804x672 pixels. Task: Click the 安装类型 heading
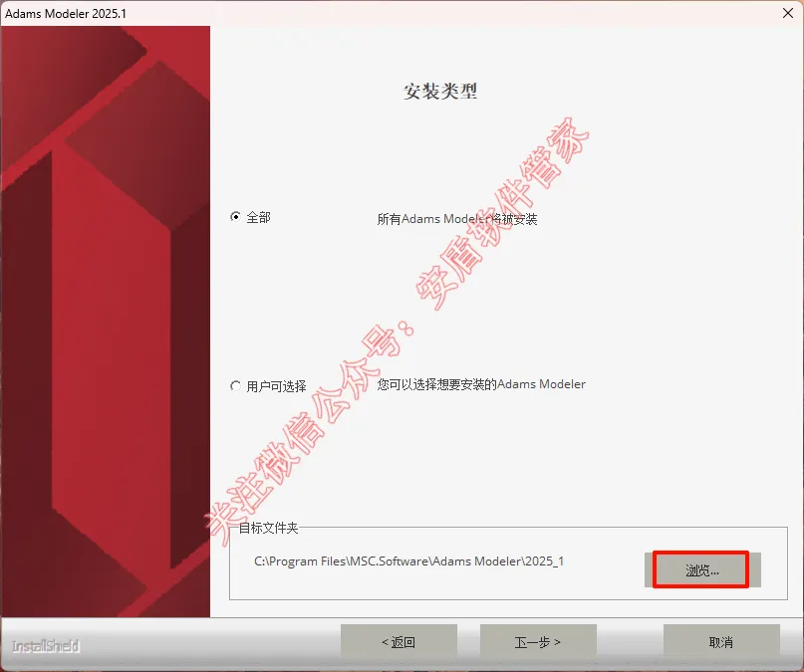click(x=440, y=92)
